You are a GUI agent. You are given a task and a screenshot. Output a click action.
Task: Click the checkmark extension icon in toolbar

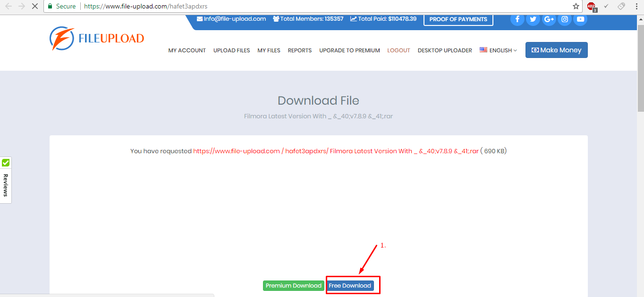(606, 6)
